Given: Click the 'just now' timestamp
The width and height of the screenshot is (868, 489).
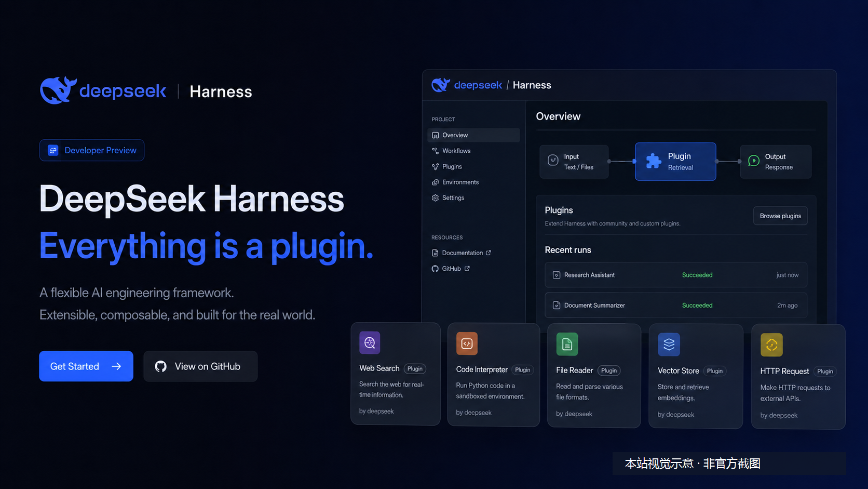Looking at the screenshot, I should pyautogui.click(x=787, y=275).
